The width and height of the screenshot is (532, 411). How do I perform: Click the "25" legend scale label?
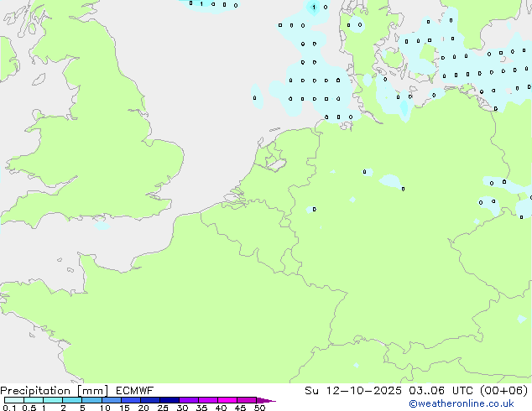point(163,408)
